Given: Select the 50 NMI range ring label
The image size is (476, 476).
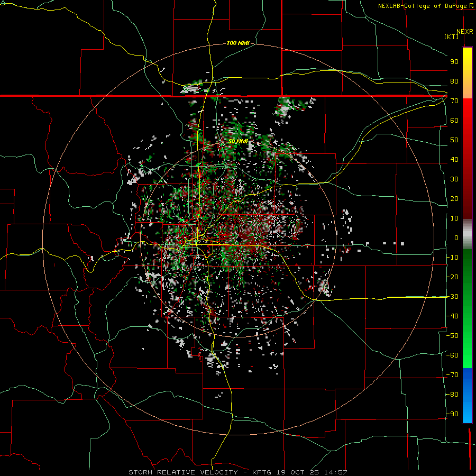Looking at the screenshot, I should tap(238, 141).
